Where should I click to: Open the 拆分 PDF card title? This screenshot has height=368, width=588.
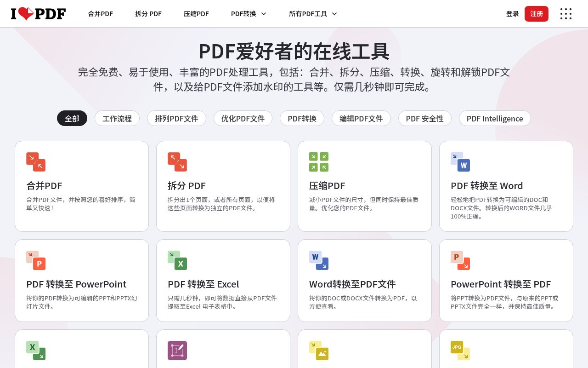click(187, 186)
